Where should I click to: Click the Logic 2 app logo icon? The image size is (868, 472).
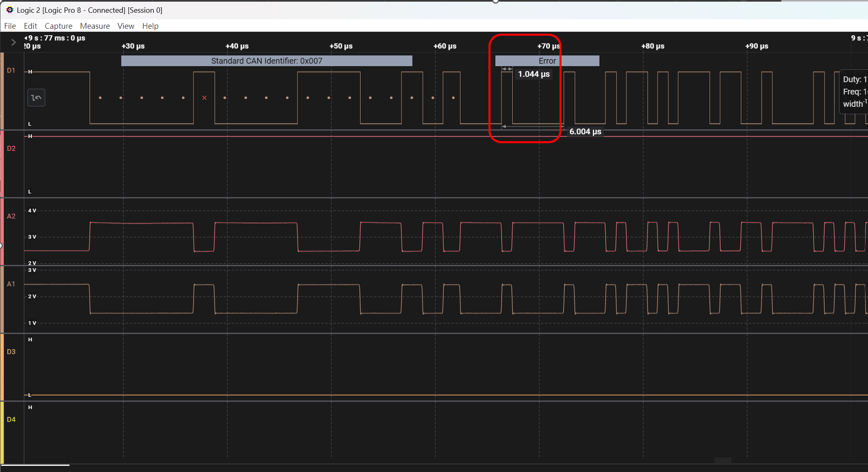[x=9, y=10]
